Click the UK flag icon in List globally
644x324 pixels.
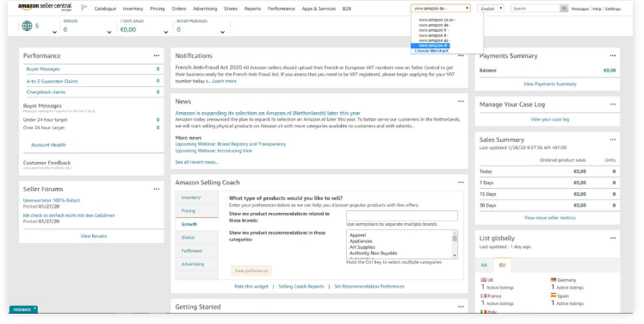click(483, 279)
